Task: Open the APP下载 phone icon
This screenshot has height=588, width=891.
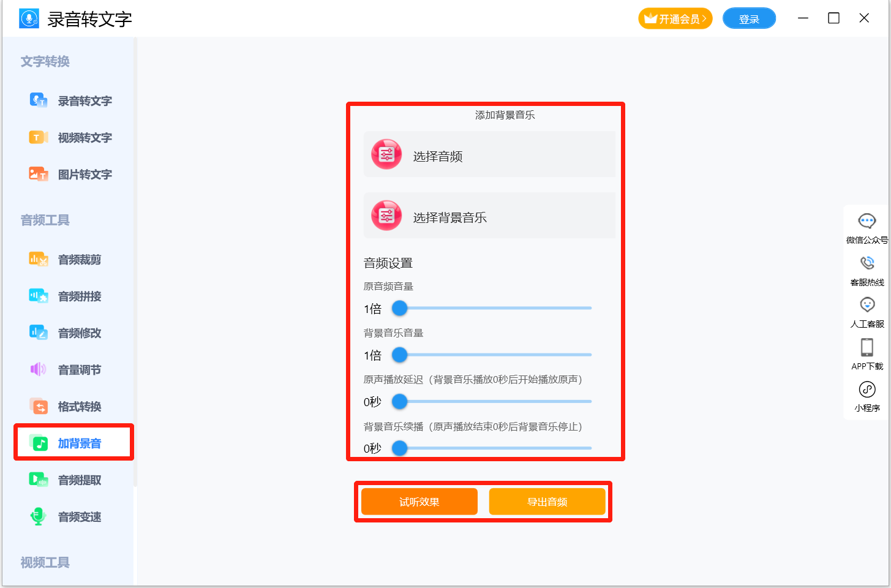Action: click(x=867, y=347)
